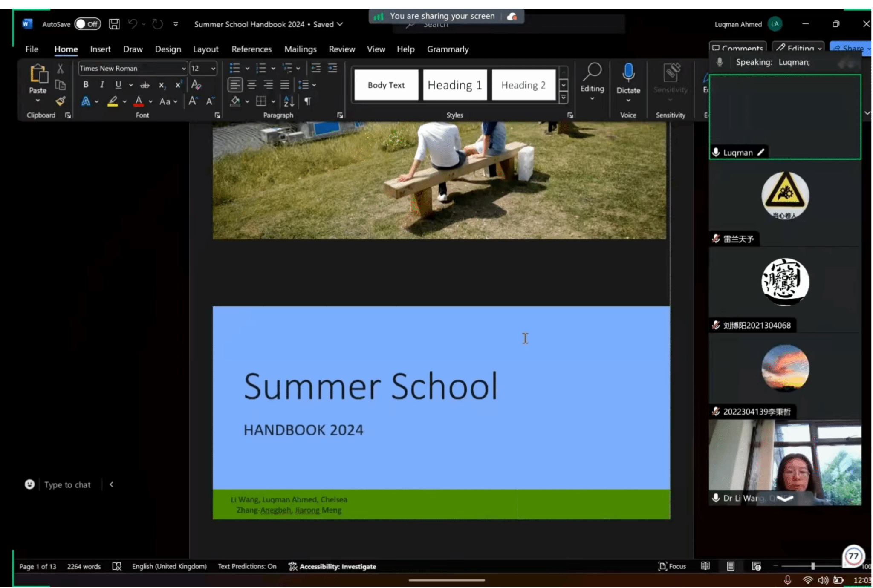Expand the Styles gallery more arrow
The height and width of the screenshot is (588, 873).
click(564, 98)
